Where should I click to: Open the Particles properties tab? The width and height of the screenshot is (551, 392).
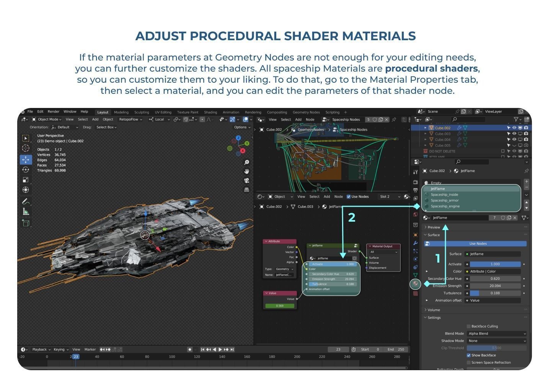(x=416, y=251)
